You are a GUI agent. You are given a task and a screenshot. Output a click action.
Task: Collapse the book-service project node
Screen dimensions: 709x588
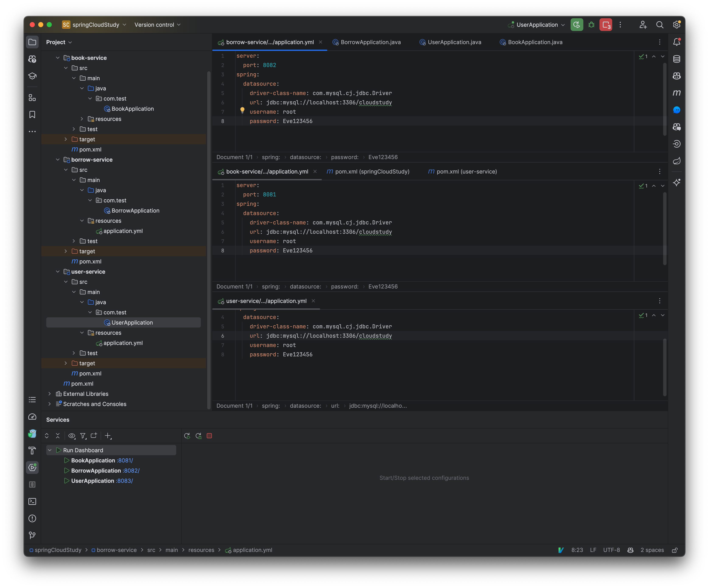coord(58,58)
